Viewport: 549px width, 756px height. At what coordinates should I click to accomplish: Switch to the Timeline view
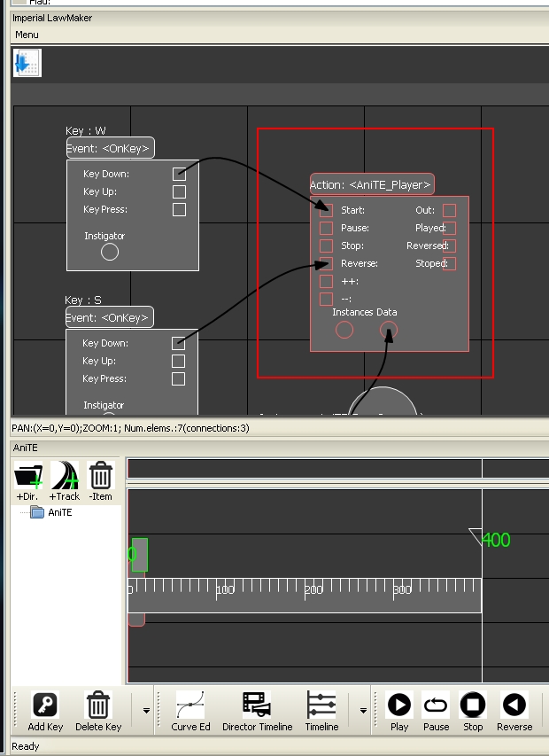pos(321,711)
